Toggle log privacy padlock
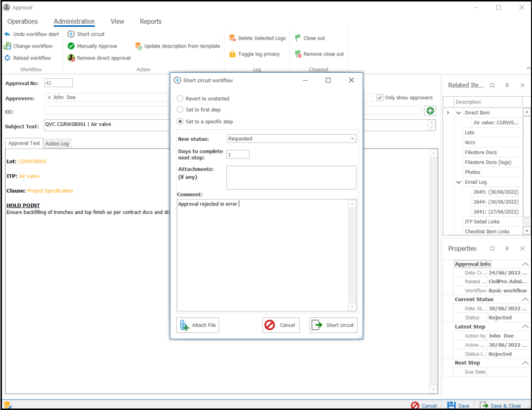 click(x=232, y=54)
